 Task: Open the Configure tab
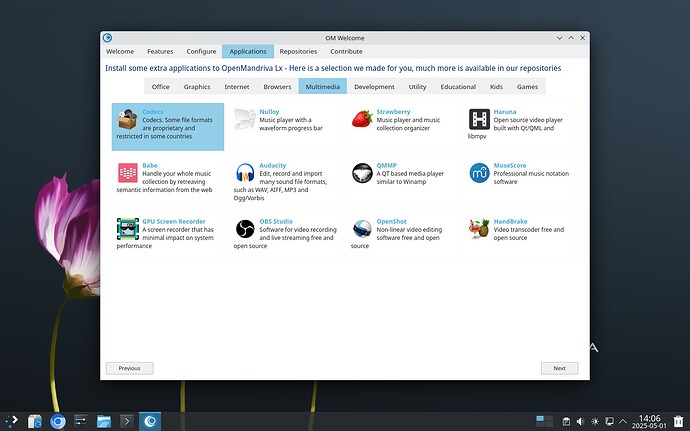(x=201, y=51)
